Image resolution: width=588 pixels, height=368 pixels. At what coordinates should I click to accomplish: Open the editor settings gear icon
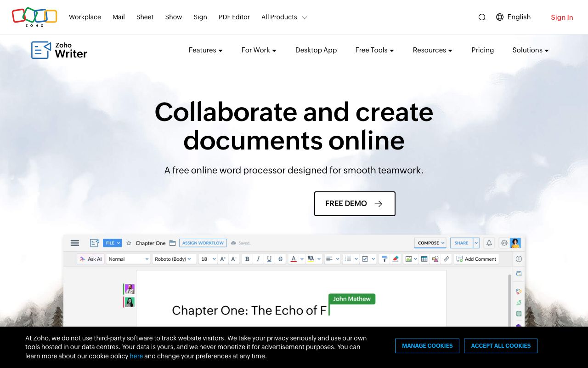504,243
